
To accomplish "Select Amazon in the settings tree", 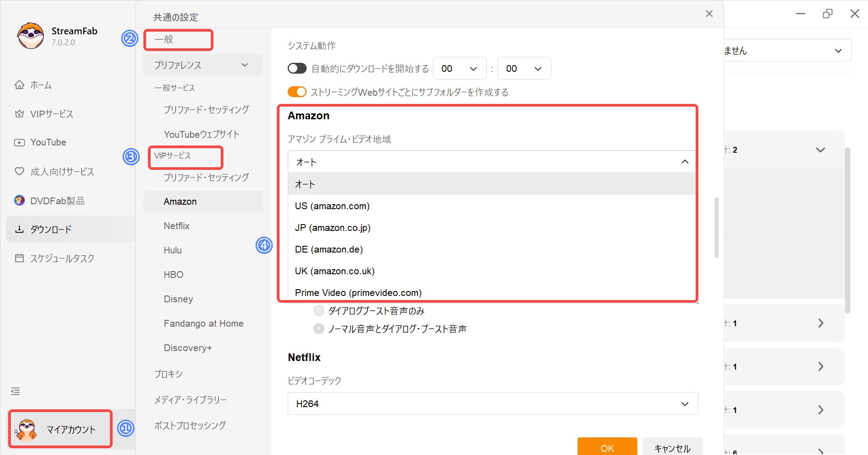I will 203,202.
